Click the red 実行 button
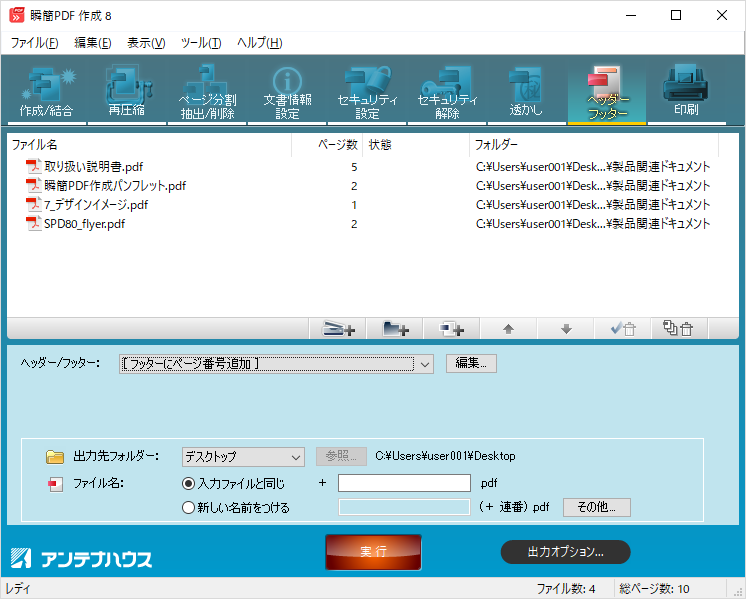 coord(373,552)
